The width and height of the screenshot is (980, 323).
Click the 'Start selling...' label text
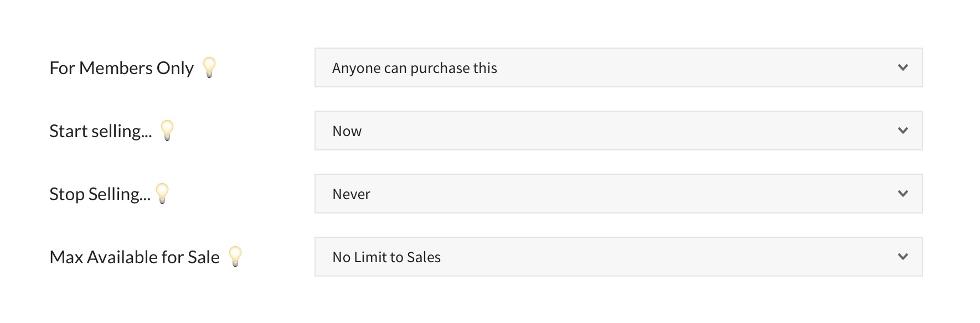click(x=100, y=131)
